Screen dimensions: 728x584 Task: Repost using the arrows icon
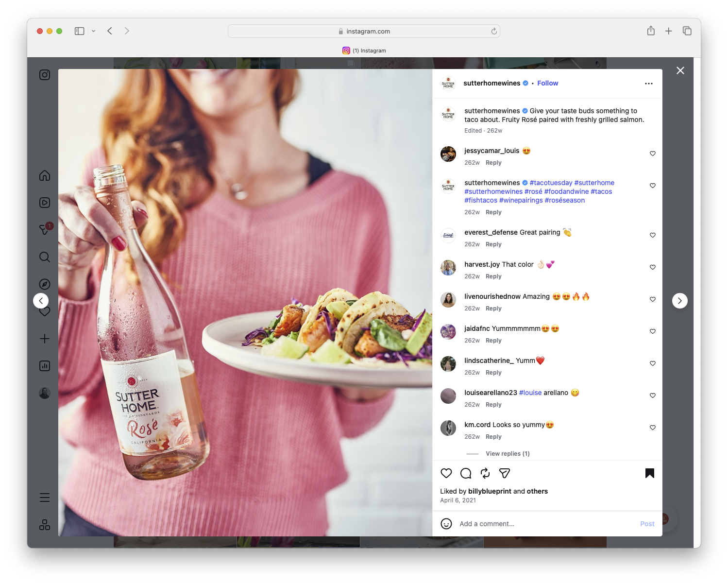[485, 473]
